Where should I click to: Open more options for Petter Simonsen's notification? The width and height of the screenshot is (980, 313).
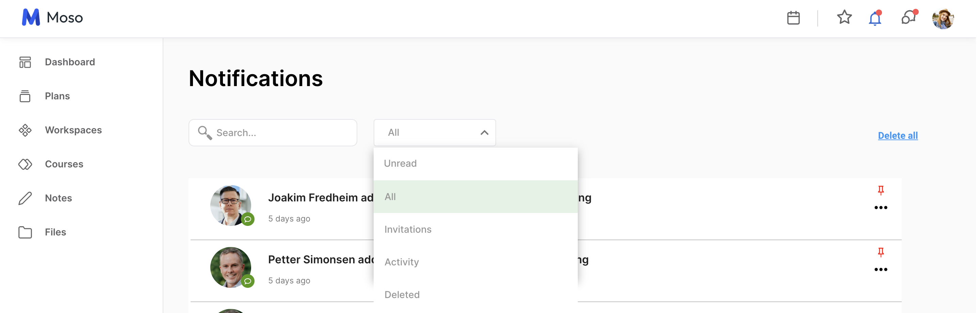coord(880,270)
